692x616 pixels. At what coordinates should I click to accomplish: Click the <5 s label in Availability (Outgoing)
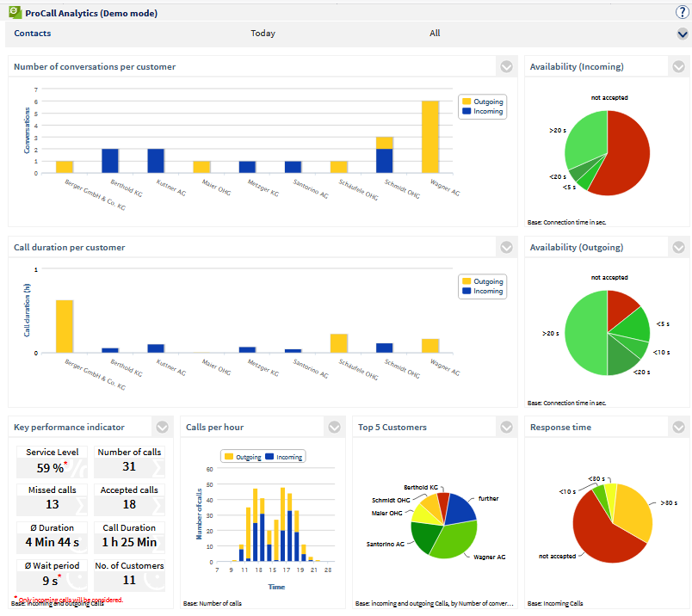(663, 323)
